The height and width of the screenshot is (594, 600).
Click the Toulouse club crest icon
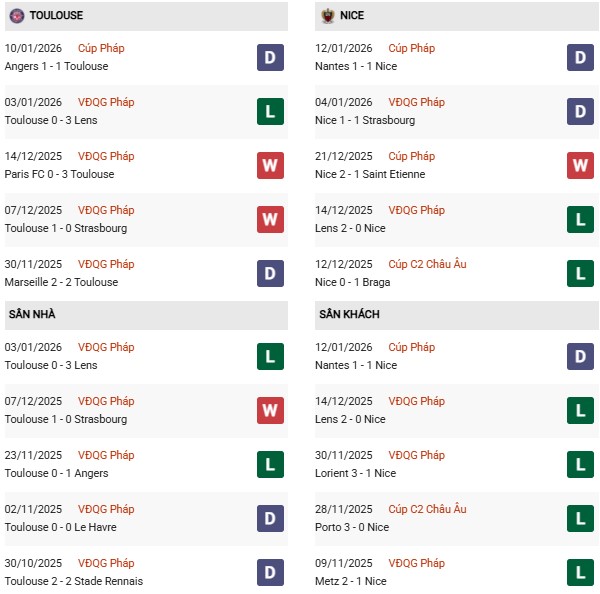click(x=15, y=15)
